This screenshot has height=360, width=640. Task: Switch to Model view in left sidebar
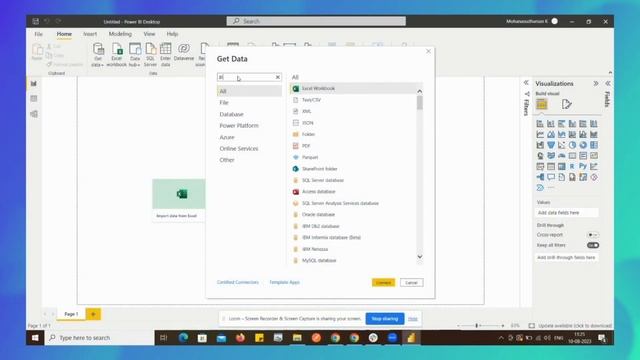tap(34, 114)
